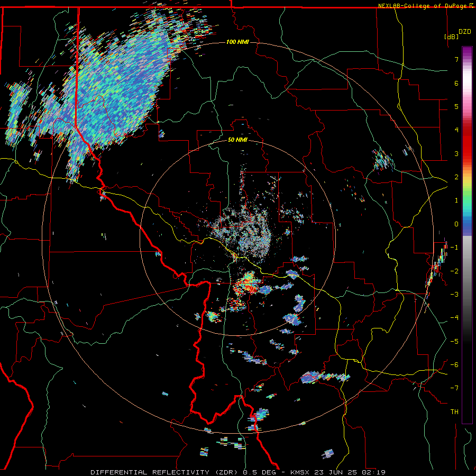Click the 2 value on the color scale
The height and width of the screenshot is (476, 476).
[456, 177]
